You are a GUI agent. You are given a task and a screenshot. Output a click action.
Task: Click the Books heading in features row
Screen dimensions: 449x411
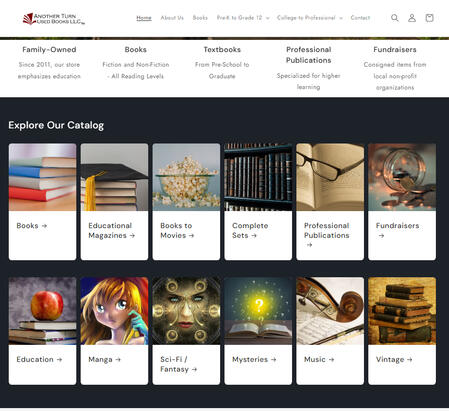[136, 49]
